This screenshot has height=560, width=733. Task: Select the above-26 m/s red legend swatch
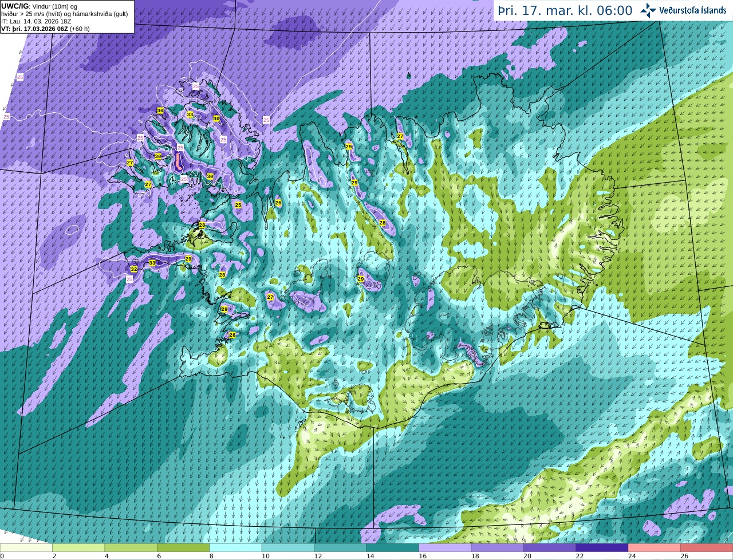click(707, 547)
